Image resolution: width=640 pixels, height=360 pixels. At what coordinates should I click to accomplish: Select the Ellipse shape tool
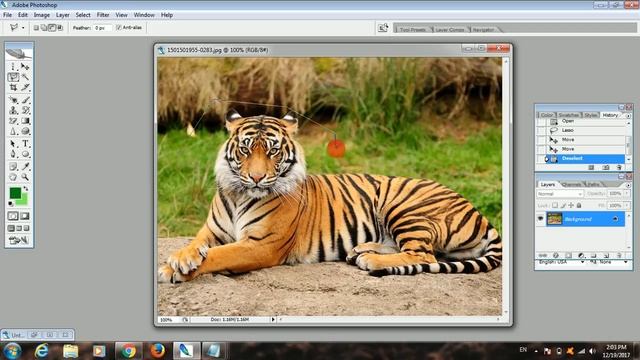[25, 154]
